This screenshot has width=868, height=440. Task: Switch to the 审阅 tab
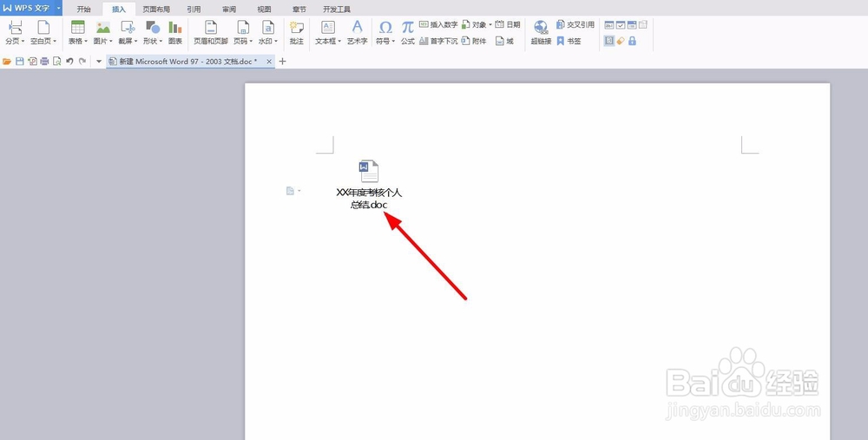click(229, 10)
